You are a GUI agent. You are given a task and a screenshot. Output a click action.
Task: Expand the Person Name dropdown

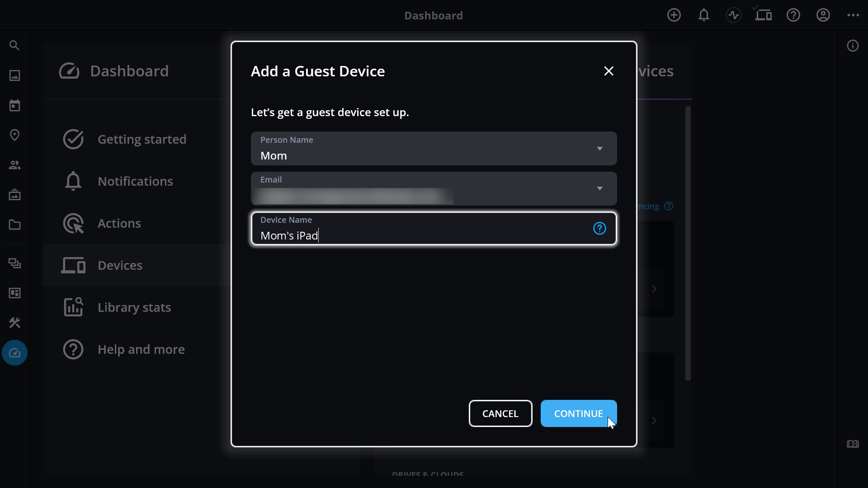click(599, 149)
